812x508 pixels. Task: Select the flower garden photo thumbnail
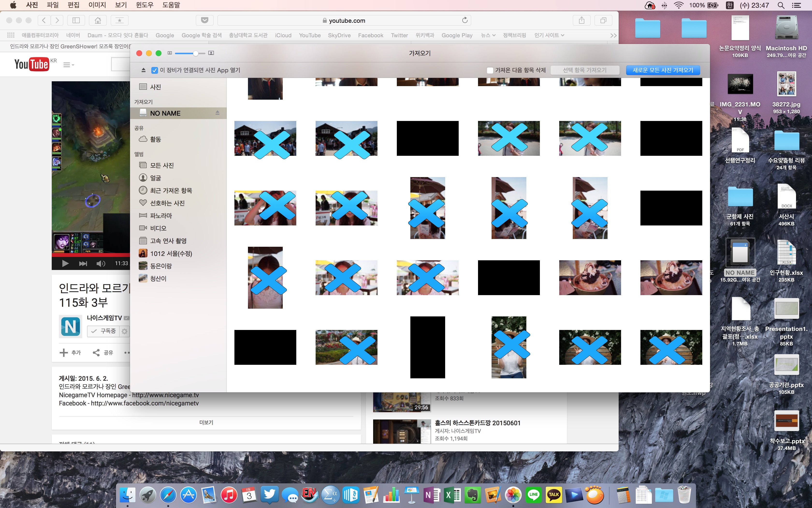(346, 347)
